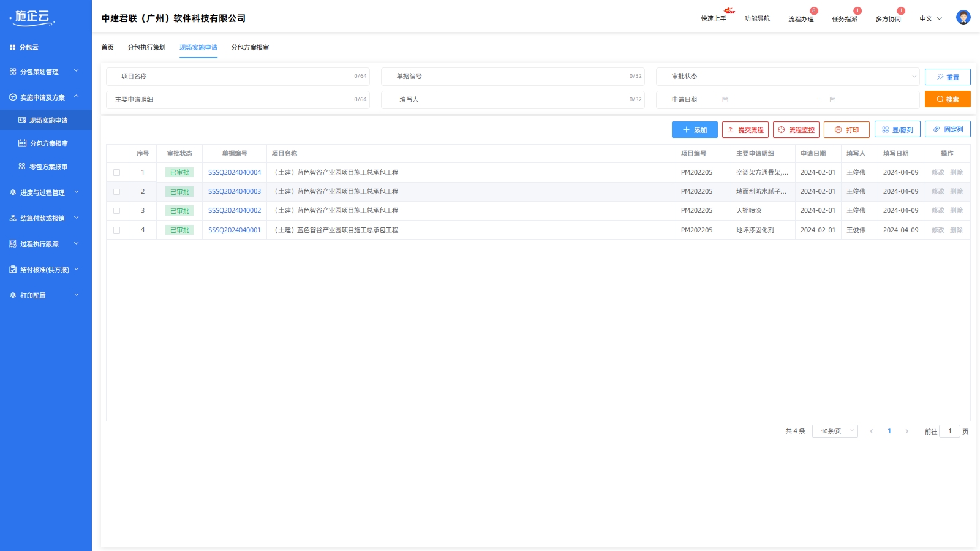The image size is (980, 551).
Task: Open document link SSSQ2024040003
Action: click(x=235, y=192)
